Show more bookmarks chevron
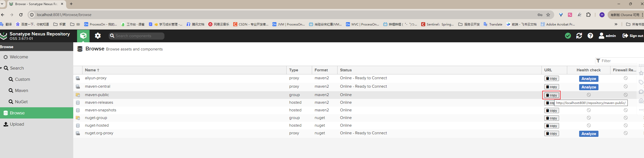The height and width of the screenshot is (158, 644). click(616, 24)
